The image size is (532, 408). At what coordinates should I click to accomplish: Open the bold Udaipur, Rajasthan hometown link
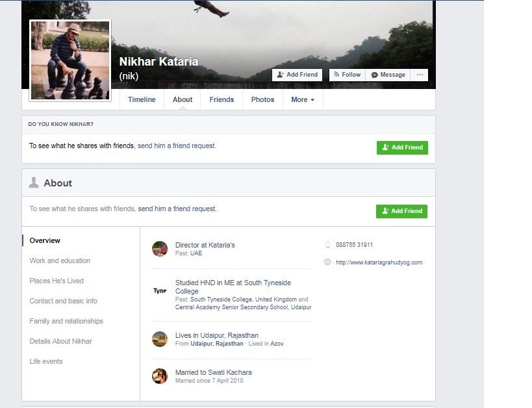click(x=217, y=344)
